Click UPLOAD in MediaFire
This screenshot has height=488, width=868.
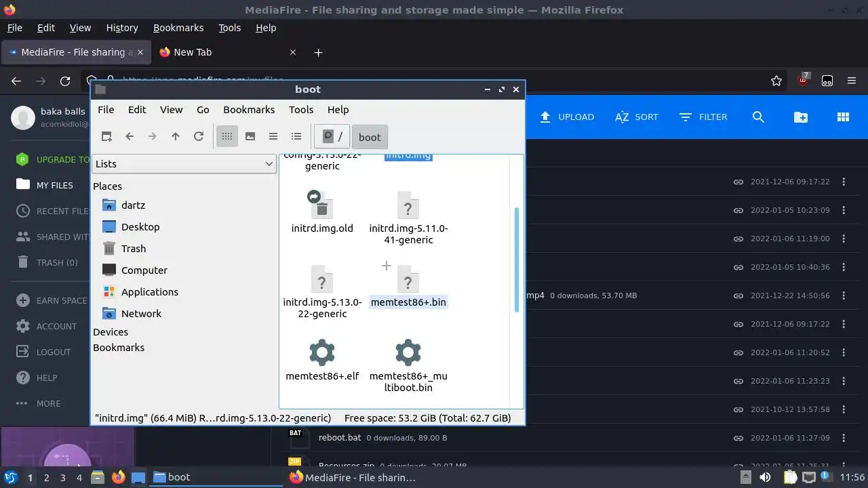pyautogui.click(x=567, y=117)
